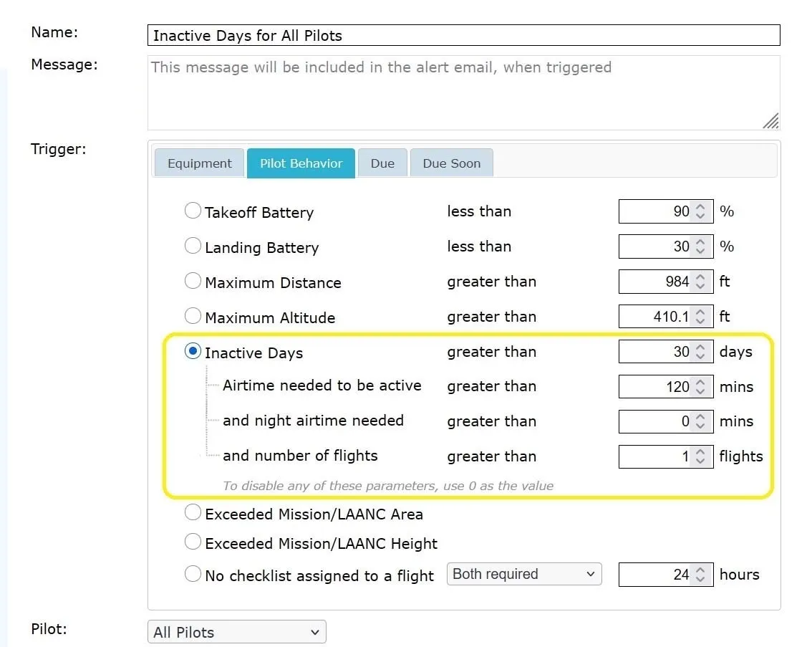Switch to the Equipment tab
Image resolution: width=812 pixels, height=647 pixels.
[x=199, y=163]
